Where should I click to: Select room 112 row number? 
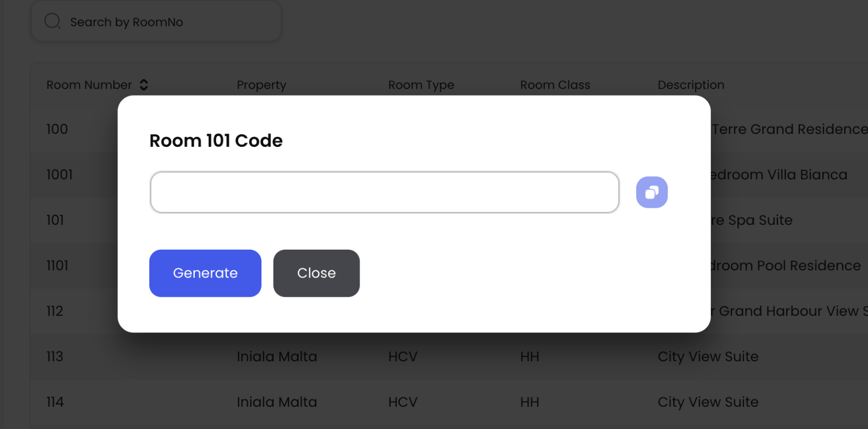click(x=55, y=311)
